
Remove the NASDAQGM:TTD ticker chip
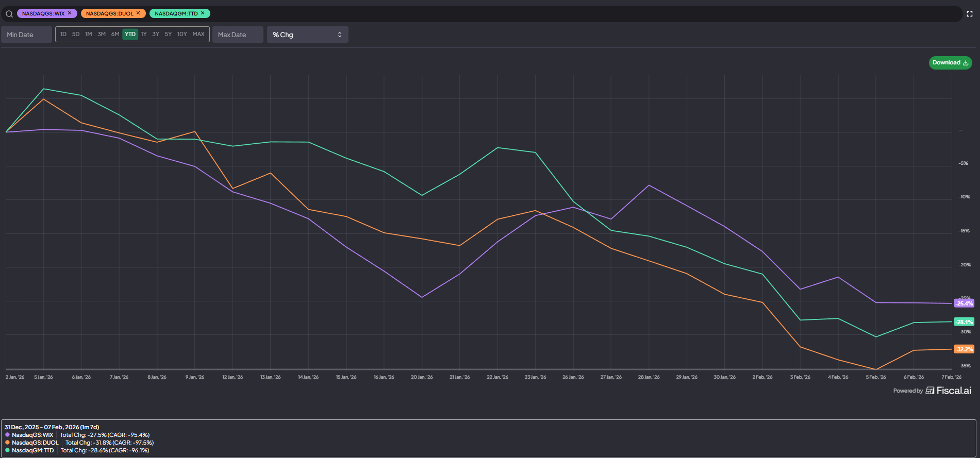[203, 13]
